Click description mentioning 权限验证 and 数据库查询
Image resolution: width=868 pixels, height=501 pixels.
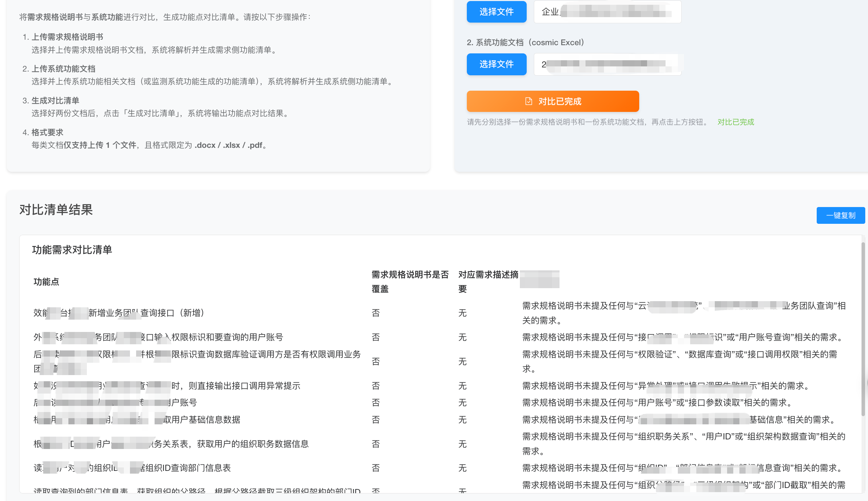[679, 361]
